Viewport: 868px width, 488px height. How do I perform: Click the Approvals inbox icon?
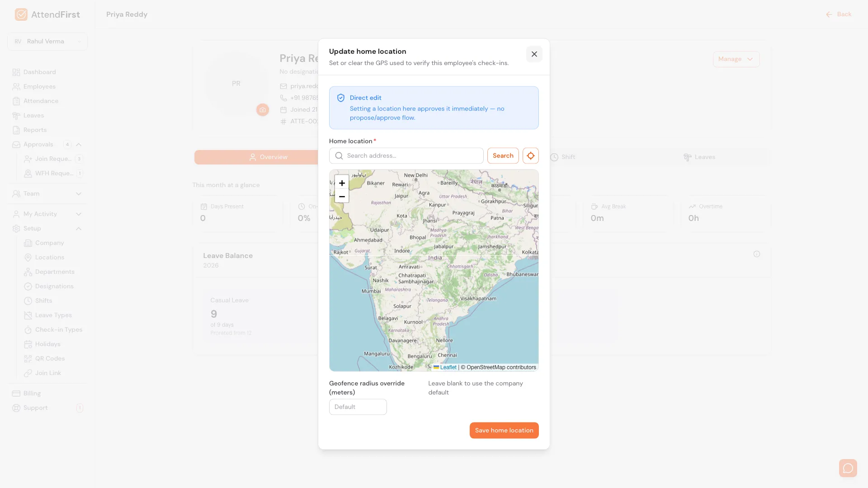tap(16, 145)
